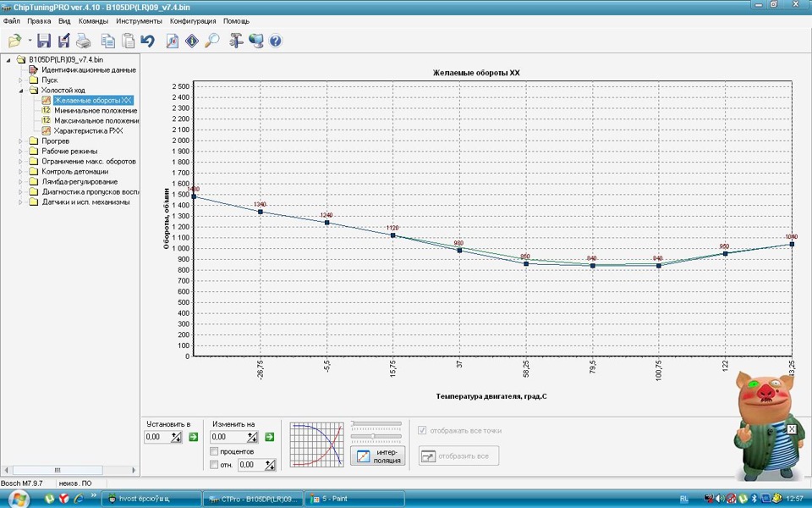Click the save floppy disk icon
This screenshot has width=812, height=508.
(x=44, y=41)
